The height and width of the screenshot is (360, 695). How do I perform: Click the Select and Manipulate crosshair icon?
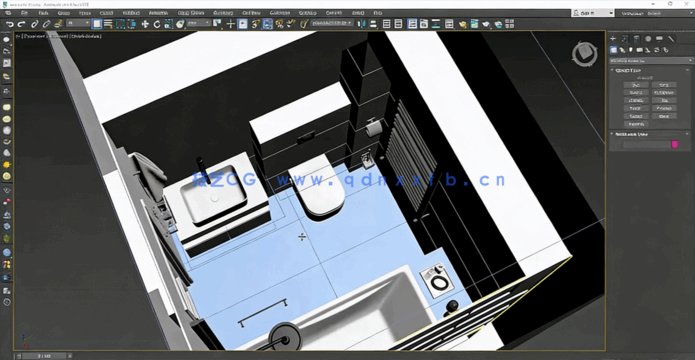(230, 24)
